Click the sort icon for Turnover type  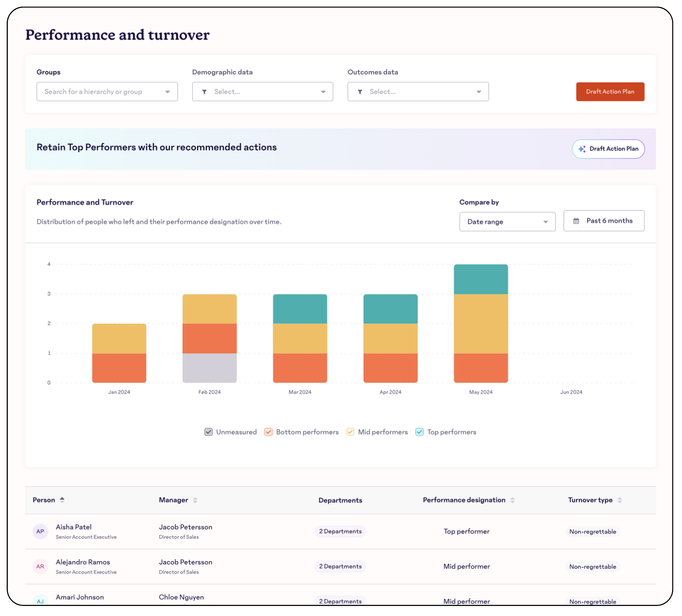[620, 500]
